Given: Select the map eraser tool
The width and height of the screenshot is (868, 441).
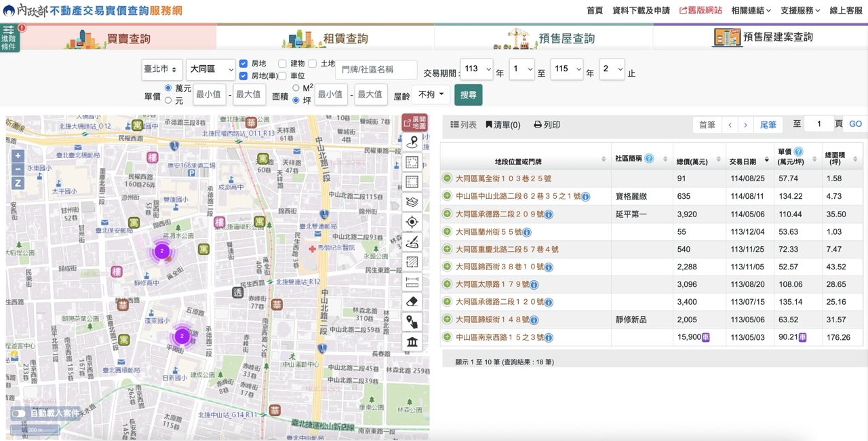Looking at the screenshot, I should (412, 302).
